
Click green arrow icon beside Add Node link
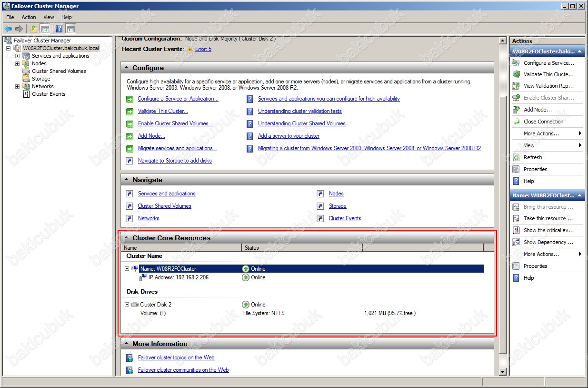tap(130, 136)
